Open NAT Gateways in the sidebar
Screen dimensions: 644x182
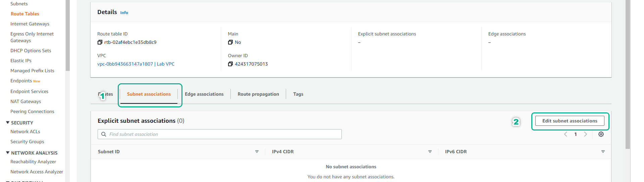pyautogui.click(x=25, y=101)
